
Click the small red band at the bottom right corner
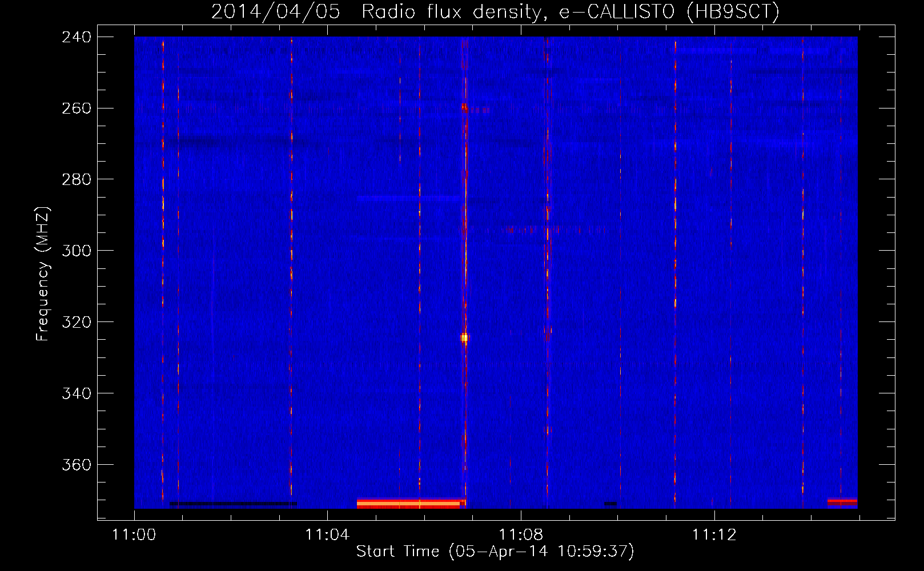842,502
